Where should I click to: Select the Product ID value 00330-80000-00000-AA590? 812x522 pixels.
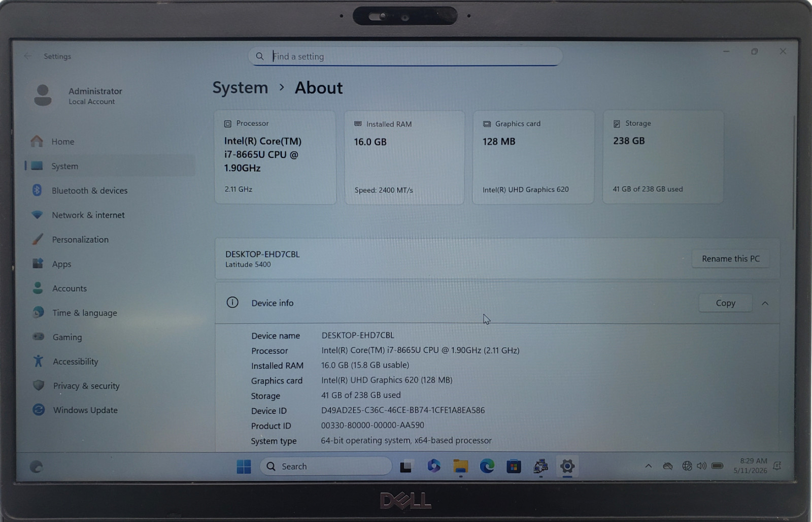pyautogui.click(x=373, y=426)
